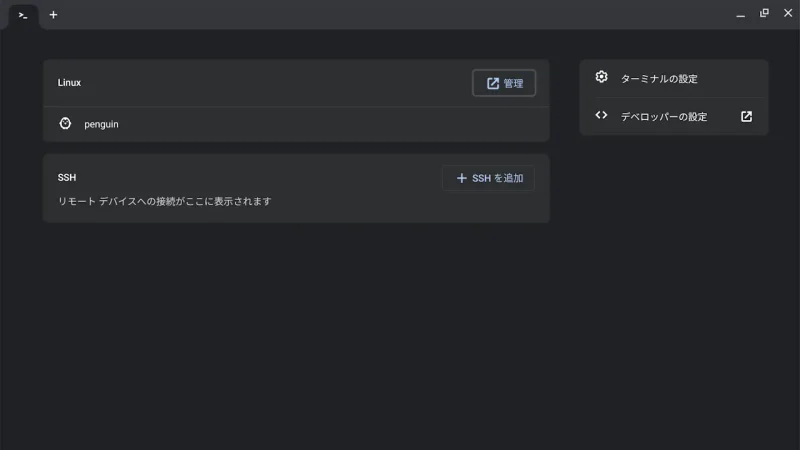Open a new tab with the plus button

point(53,15)
